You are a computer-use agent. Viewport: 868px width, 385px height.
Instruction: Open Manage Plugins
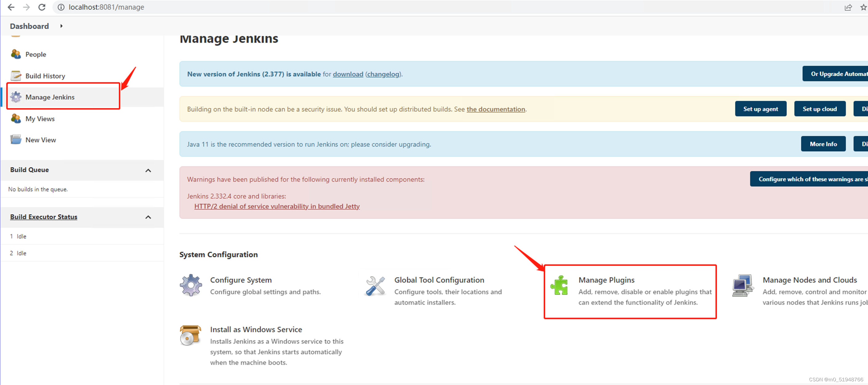(x=606, y=280)
